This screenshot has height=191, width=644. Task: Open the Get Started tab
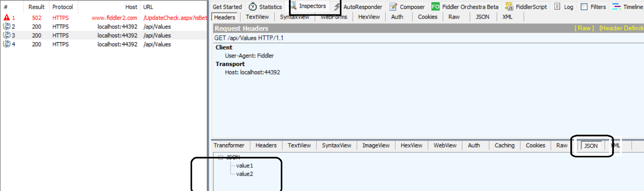[x=227, y=7]
